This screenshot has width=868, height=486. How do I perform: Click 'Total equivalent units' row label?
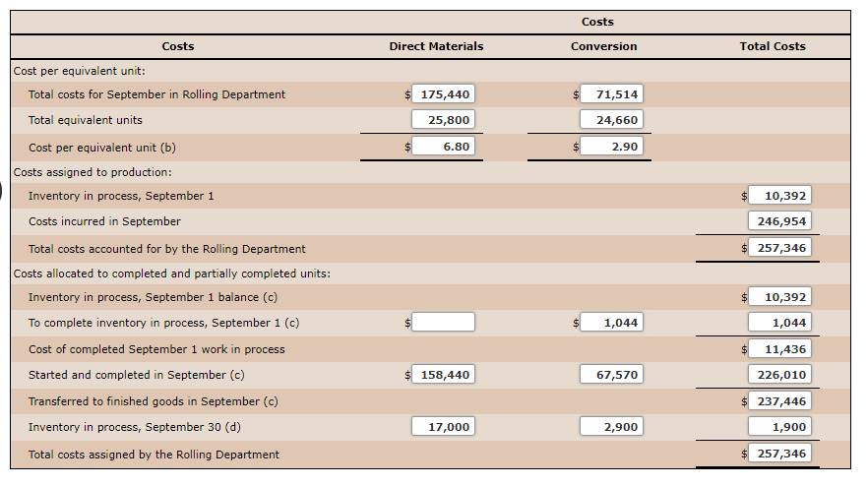click(x=86, y=120)
